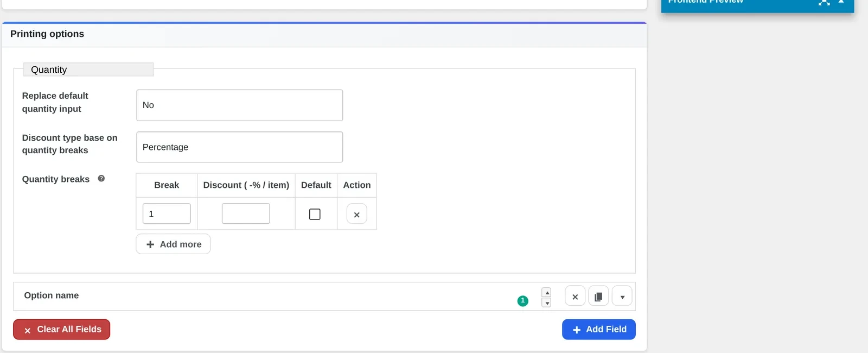Clear All Fields
868x353 pixels.
[62, 329]
